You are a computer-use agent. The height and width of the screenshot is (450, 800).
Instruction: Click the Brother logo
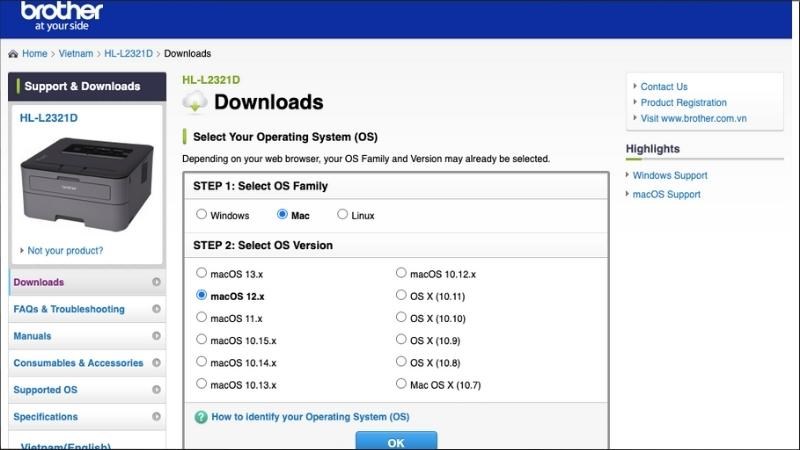(61, 16)
